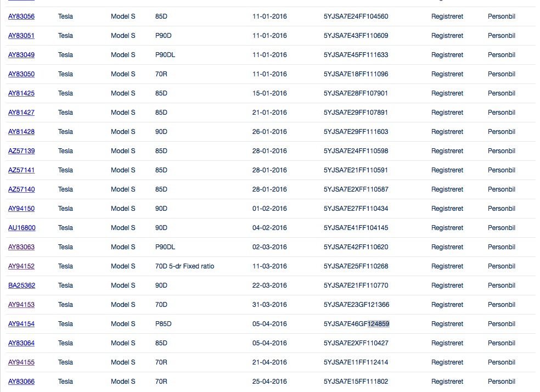The width and height of the screenshot is (540, 392).
Task: Open the BA25362 plate link
Action: point(22,285)
